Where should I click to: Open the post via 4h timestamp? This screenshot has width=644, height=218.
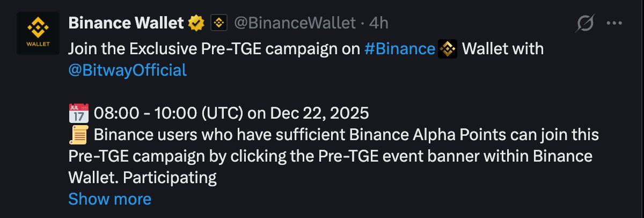click(x=379, y=23)
